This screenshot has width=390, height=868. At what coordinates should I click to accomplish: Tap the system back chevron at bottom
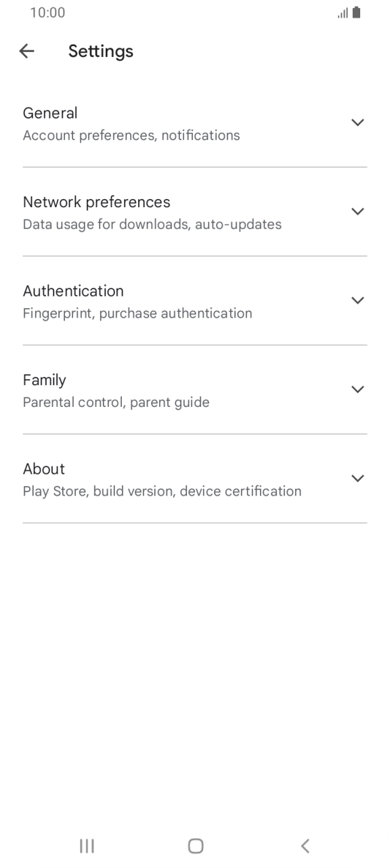305,846
